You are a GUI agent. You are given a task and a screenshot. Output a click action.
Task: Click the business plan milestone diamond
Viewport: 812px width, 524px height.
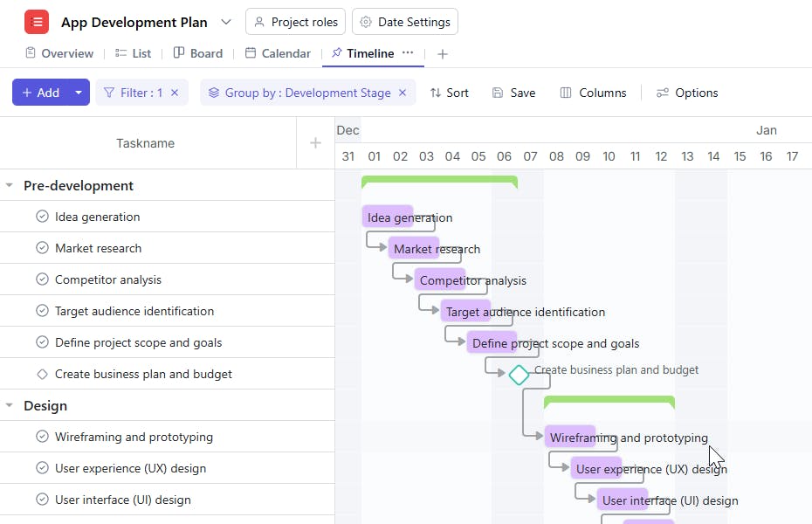coord(519,375)
